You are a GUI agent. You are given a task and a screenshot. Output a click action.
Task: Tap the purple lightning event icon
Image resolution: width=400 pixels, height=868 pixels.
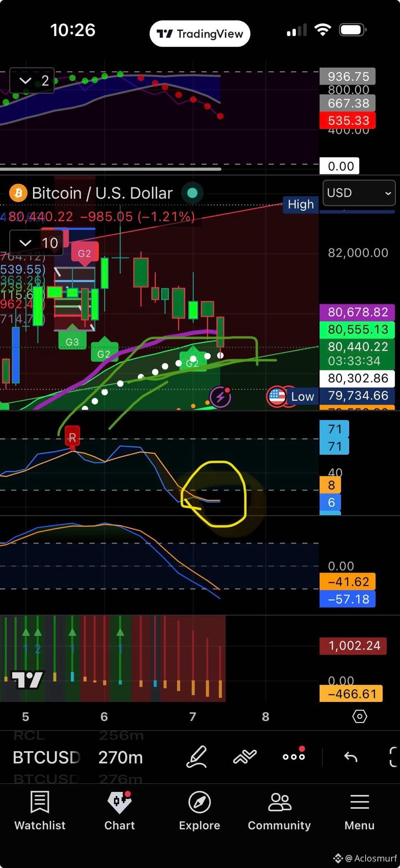pos(220,397)
